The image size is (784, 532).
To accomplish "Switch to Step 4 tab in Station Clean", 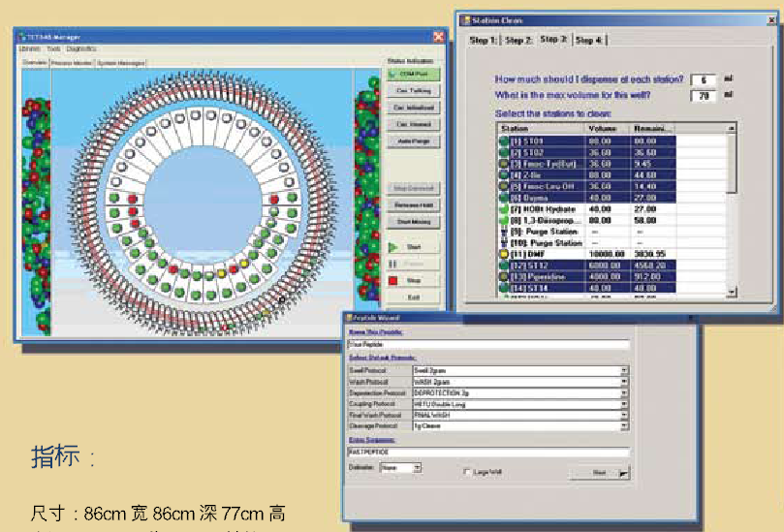I will tap(589, 41).
